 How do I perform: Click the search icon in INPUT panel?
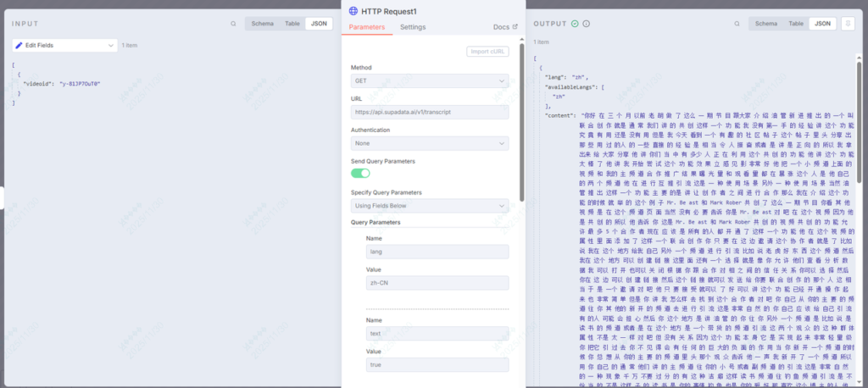click(232, 24)
